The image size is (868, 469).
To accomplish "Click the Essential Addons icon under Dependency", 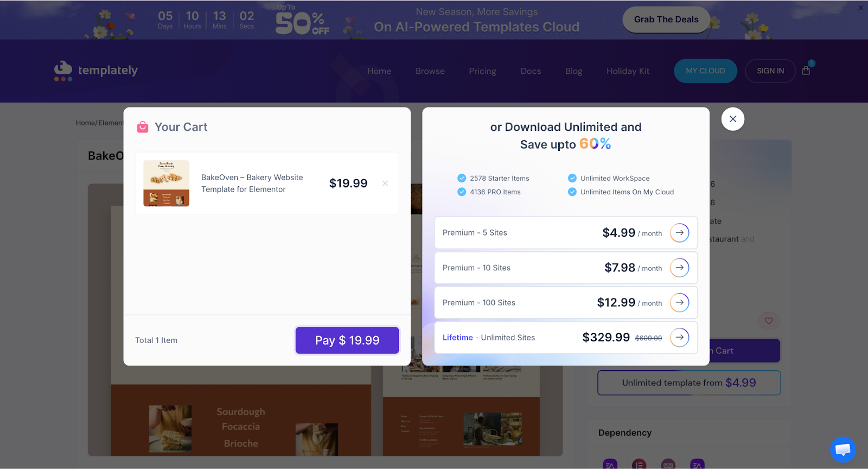I will [x=609, y=465].
